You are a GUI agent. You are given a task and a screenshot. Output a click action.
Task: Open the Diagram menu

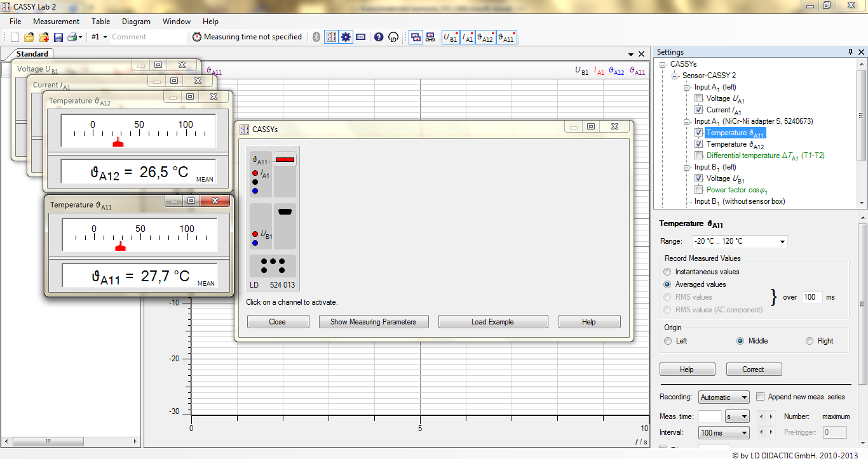(136, 22)
